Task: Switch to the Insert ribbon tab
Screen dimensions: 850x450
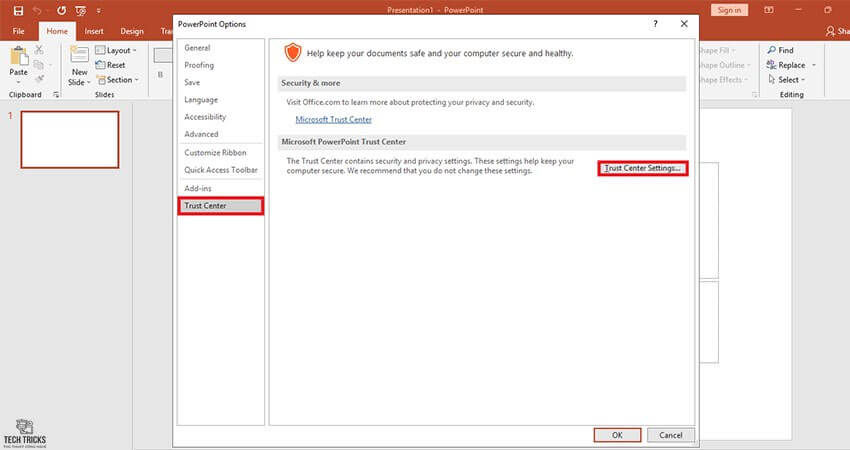Action: click(x=94, y=31)
